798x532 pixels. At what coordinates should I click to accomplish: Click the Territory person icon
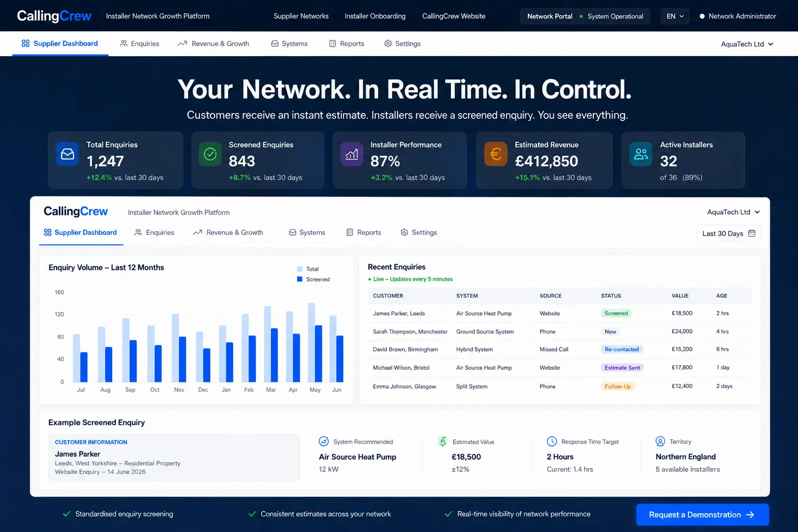pos(660,442)
